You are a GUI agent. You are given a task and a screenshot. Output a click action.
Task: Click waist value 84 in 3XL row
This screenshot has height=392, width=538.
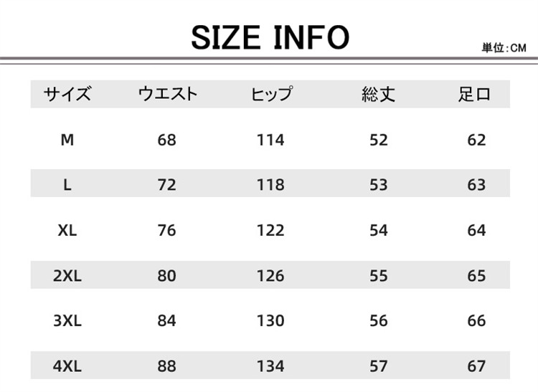(166, 320)
